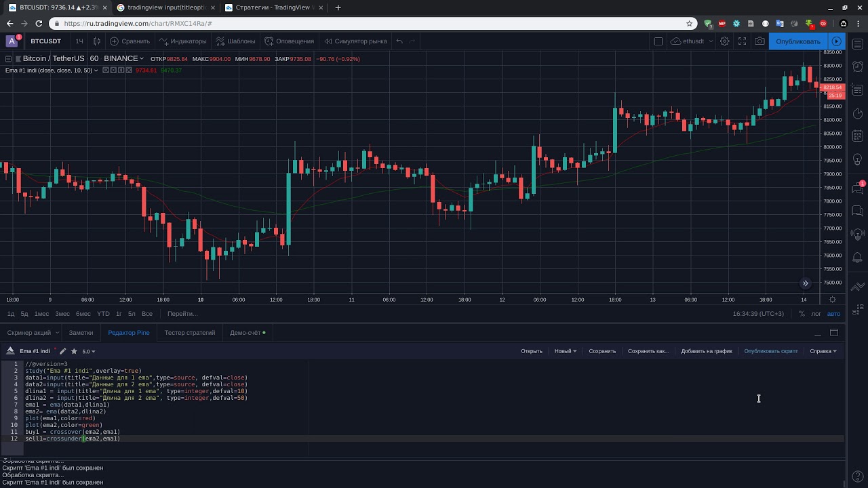Open chat icon with red notification badge
The width and height of the screenshot is (868, 488).
857,188
